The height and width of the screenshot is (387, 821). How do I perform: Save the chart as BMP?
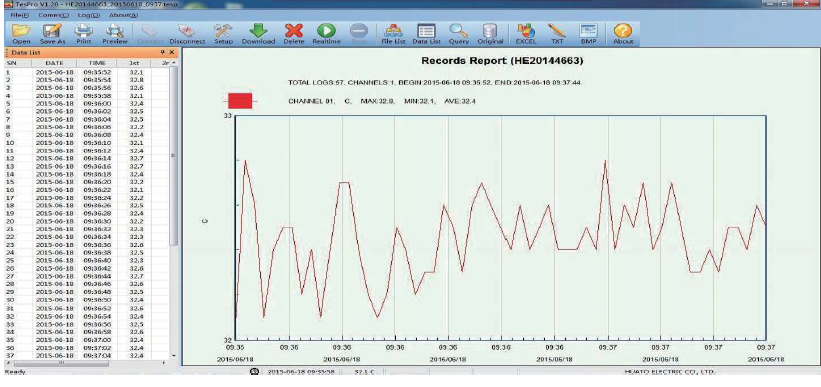click(589, 34)
